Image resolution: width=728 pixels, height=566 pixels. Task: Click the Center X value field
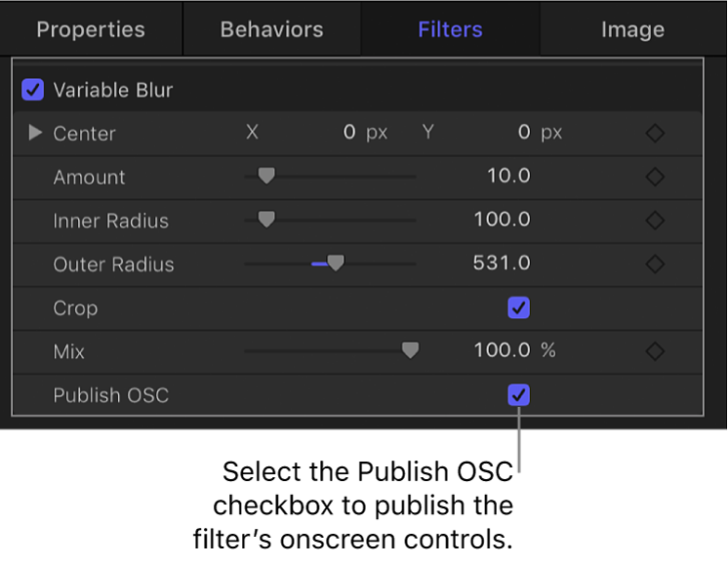point(348,133)
